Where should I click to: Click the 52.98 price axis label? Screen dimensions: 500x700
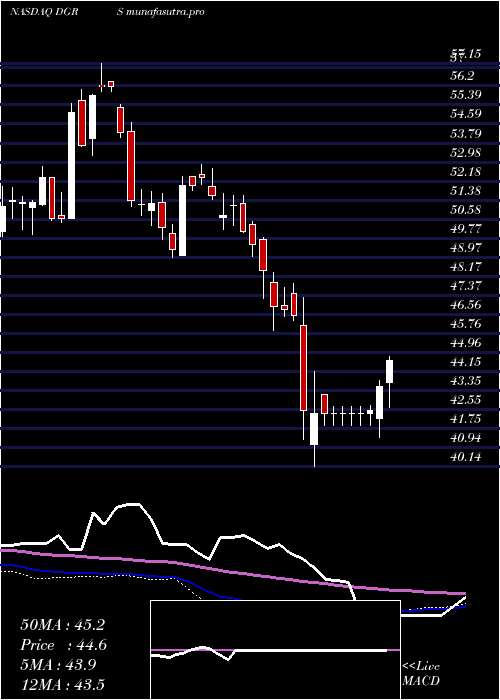coord(466,152)
